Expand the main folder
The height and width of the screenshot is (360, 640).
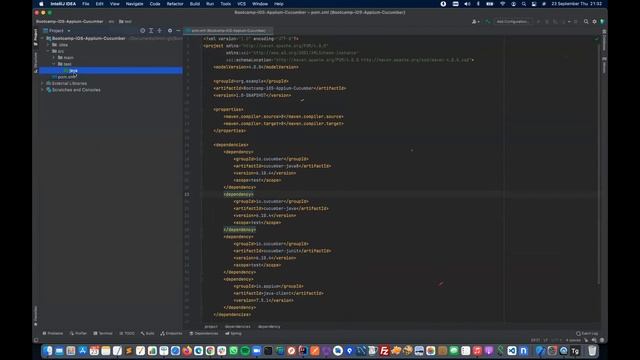(x=54, y=58)
